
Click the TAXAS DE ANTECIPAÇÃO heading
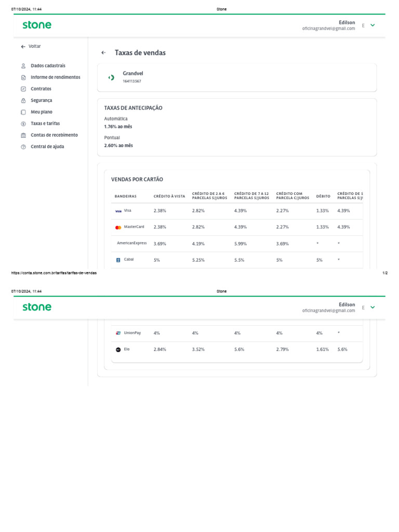pyautogui.click(x=133, y=108)
